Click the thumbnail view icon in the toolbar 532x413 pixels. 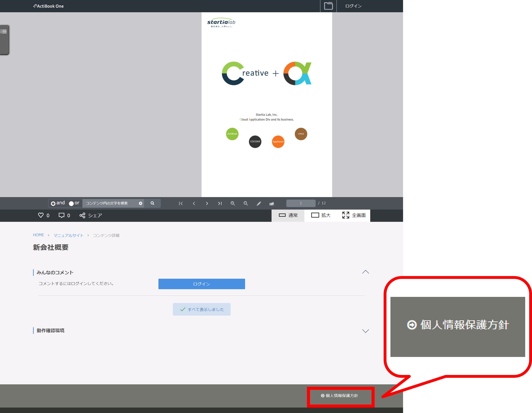click(272, 204)
